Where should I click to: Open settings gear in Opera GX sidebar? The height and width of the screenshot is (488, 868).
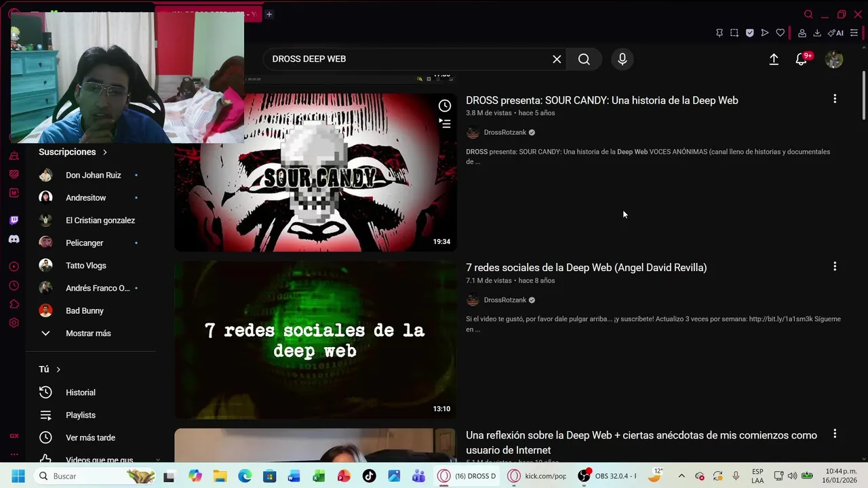[14, 323]
